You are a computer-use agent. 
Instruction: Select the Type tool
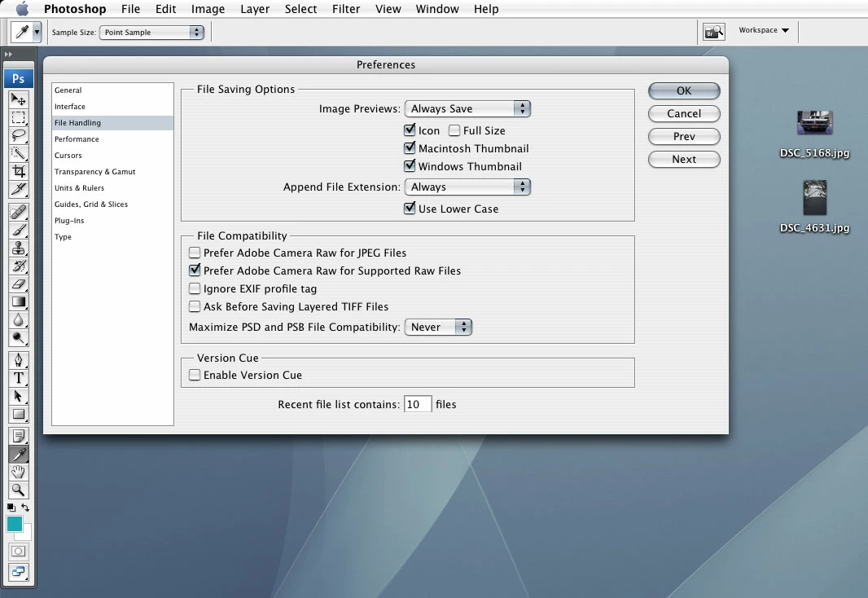(x=18, y=378)
